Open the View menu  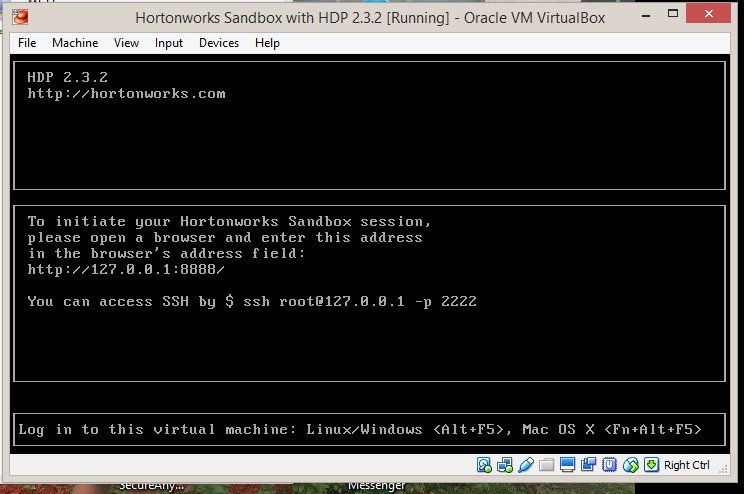126,43
